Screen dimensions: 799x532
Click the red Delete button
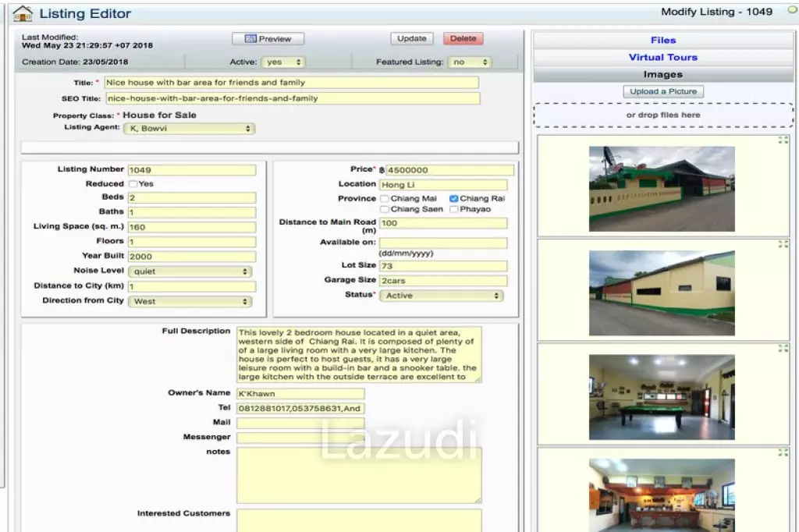coord(463,39)
